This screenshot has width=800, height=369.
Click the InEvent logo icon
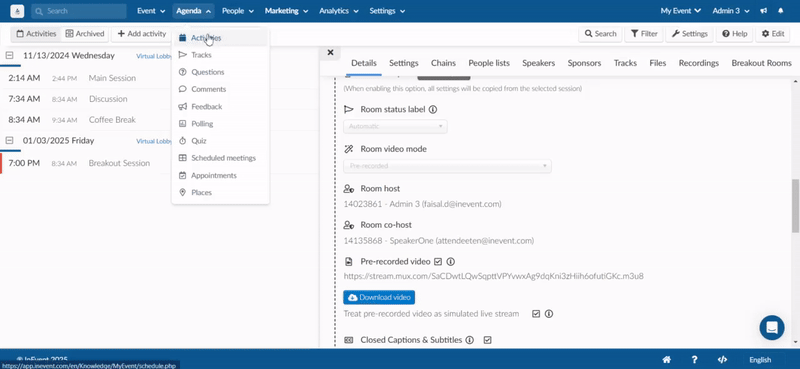click(17, 11)
